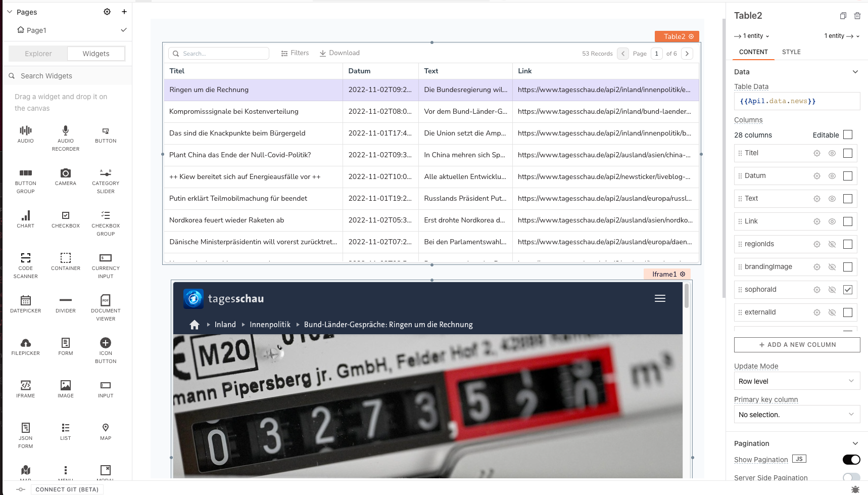Open the STYLE tab

[791, 52]
